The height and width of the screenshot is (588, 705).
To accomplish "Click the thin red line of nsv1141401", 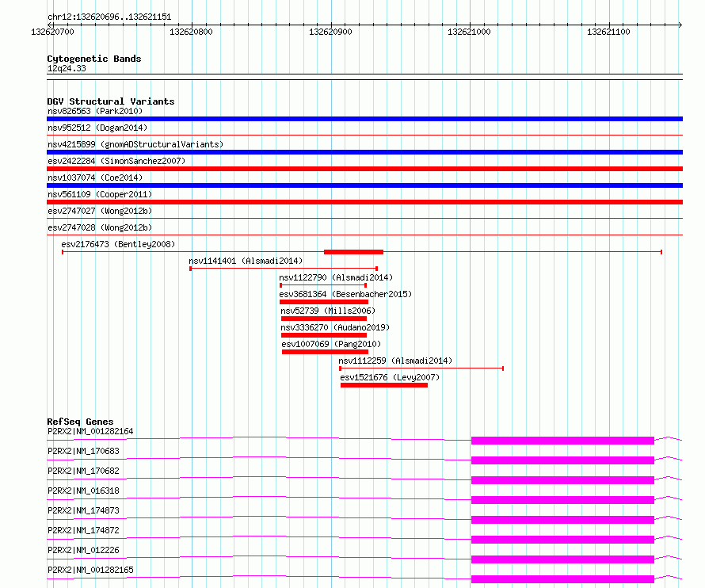I will click(284, 269).
